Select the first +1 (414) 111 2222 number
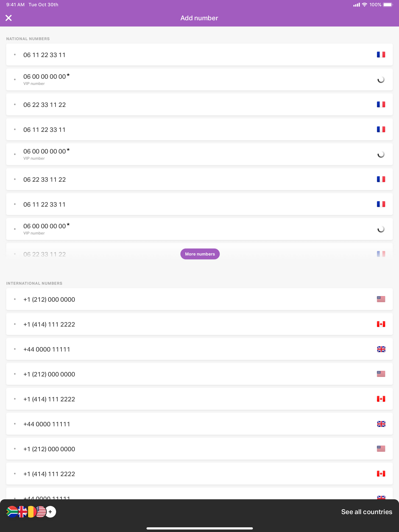This screenshot has height=532, width=399. coord(49,324)
